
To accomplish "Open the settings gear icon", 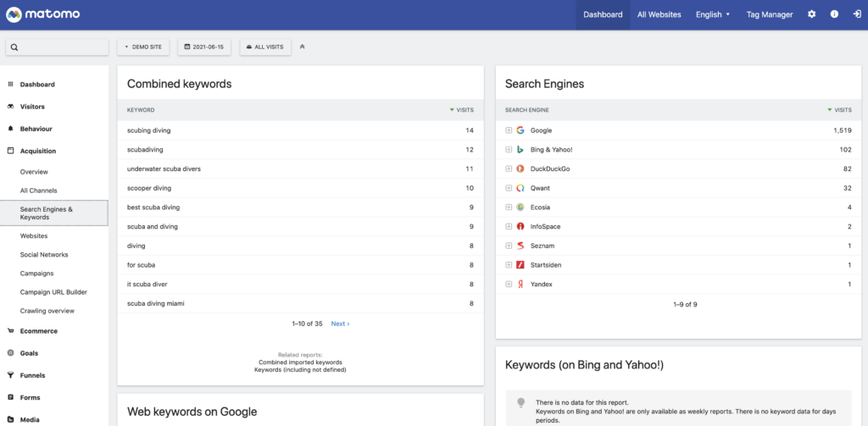I will [811, 15].
